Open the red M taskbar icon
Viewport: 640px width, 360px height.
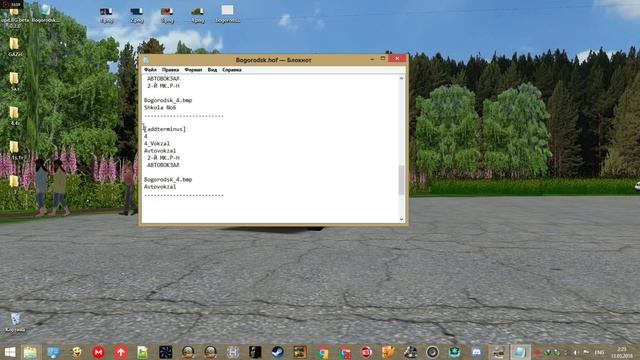pos(98,352)
